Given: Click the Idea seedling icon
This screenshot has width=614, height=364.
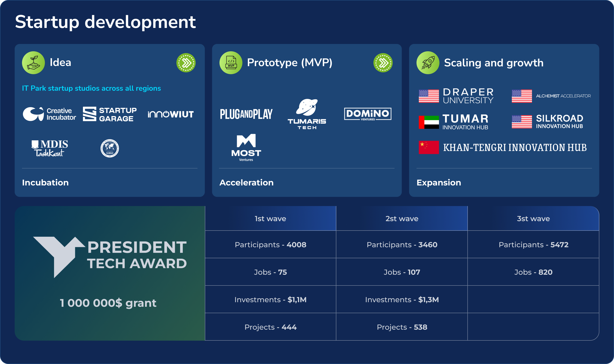Looking at the screenshot, I should (33, 62).
